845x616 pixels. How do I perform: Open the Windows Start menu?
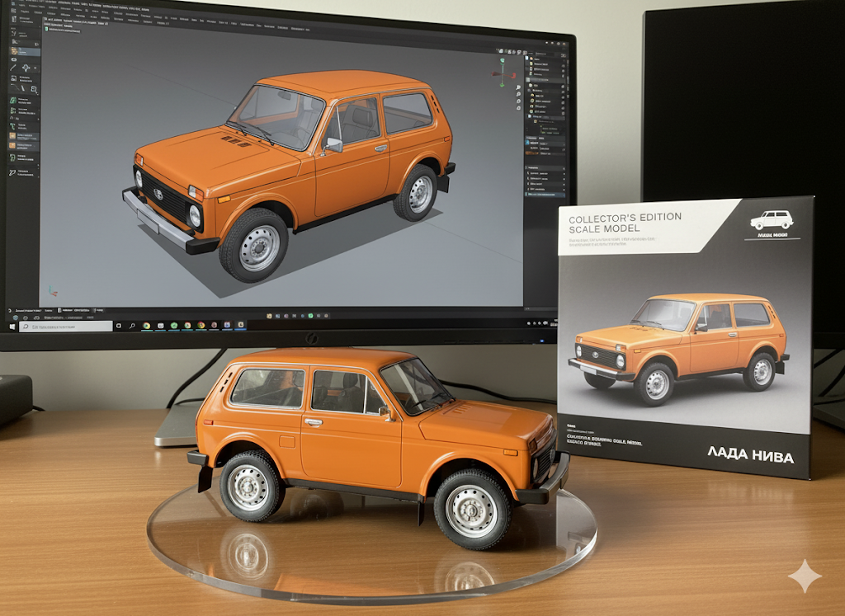[x=12, y=327]
